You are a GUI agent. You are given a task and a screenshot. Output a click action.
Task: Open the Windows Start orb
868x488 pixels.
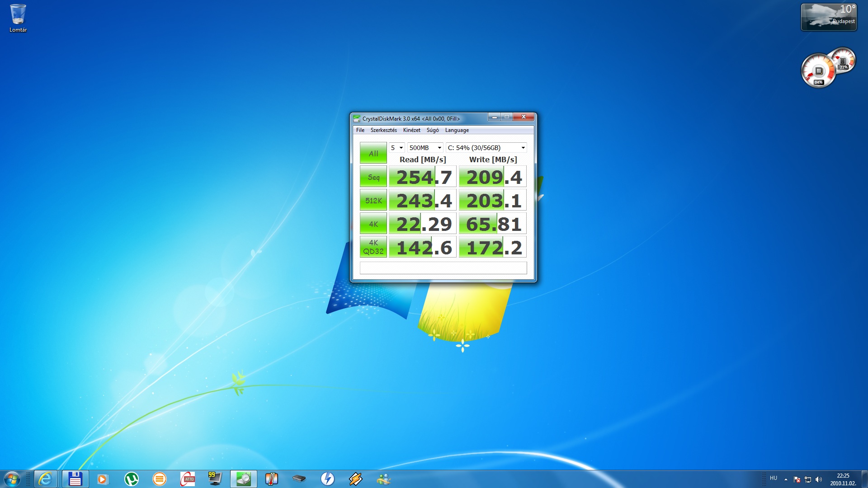12,479
